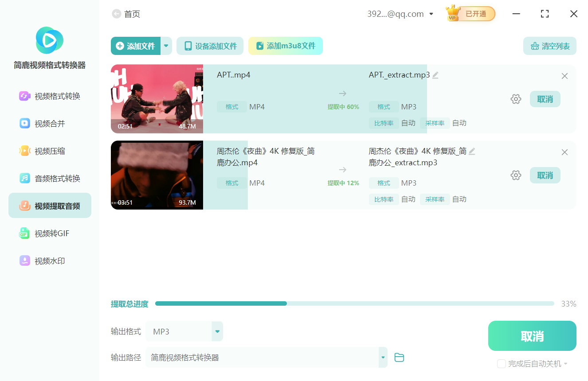Open settings gear for 周杰伦《夜曲》 row

(x=516, y=175)
